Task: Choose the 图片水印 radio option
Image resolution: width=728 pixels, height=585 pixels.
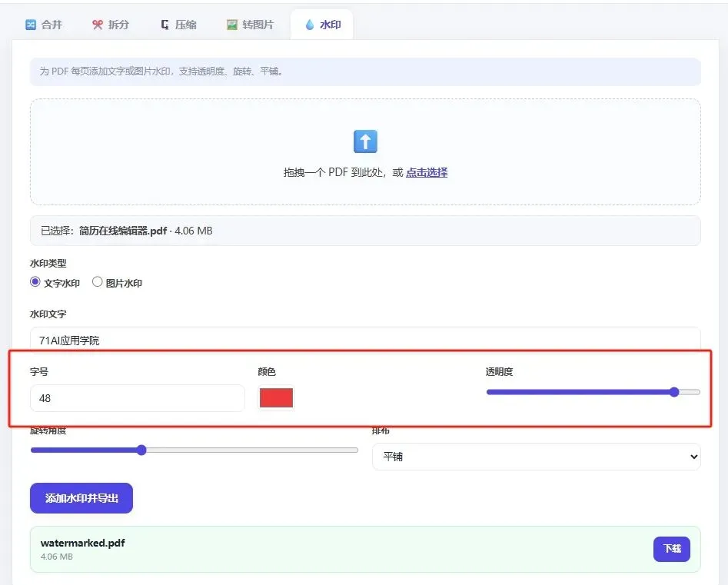Action: 97,281
